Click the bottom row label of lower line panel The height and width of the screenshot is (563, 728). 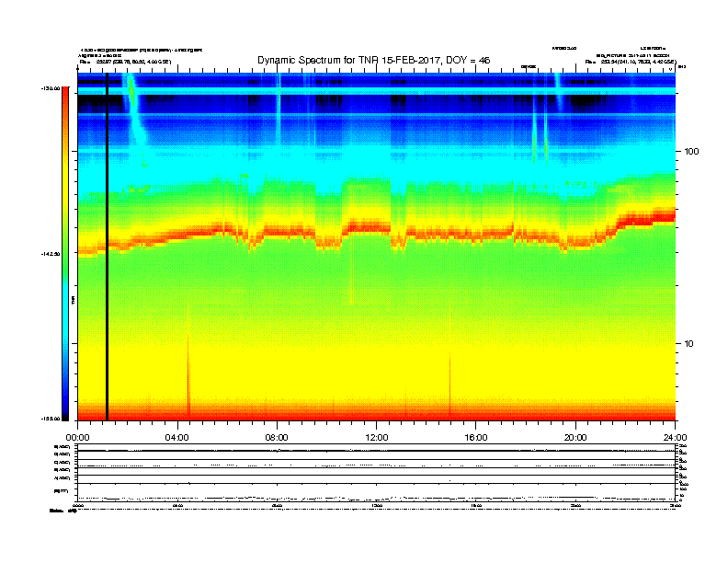click(x=61, y=490)
